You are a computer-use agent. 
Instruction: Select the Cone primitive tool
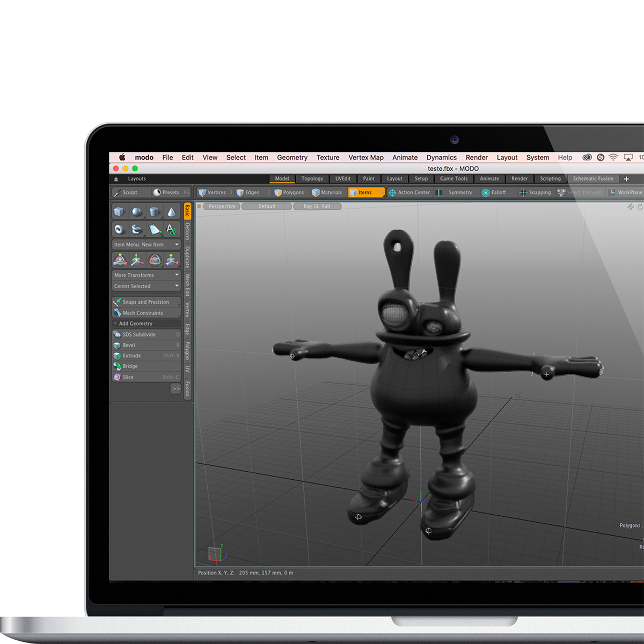[172, 212]
